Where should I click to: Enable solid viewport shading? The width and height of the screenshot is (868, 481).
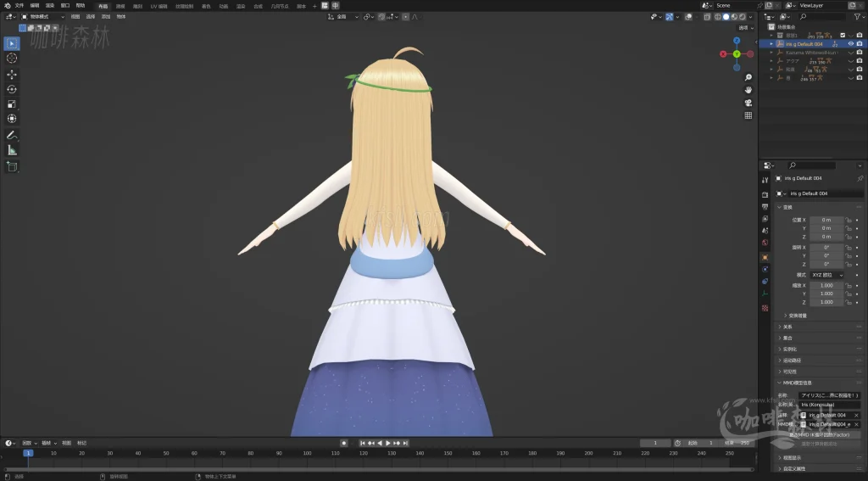(726, 17)
